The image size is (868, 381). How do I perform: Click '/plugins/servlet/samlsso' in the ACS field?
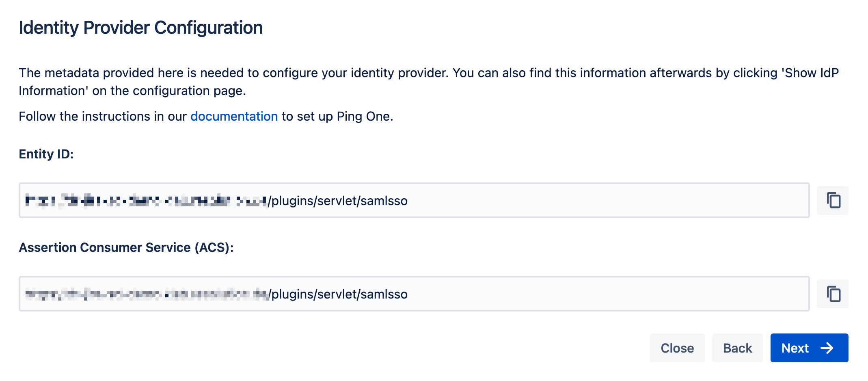click(x=338, y=294)
